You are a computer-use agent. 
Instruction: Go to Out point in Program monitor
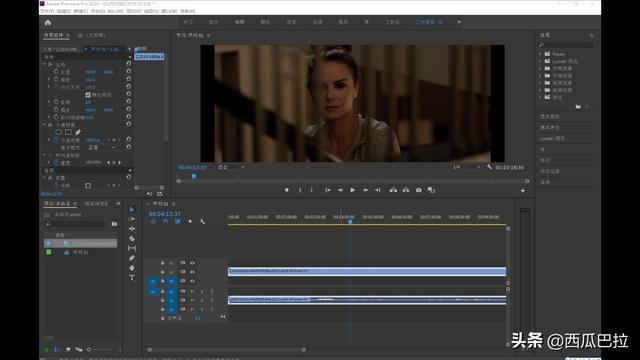coord(378,190)
